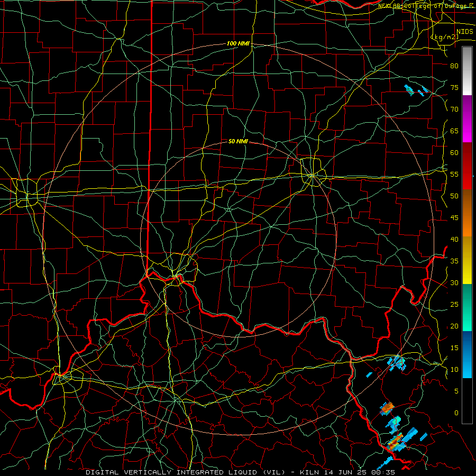Click the 55 value on the VIL scale
Screen dimensions: 476x476
(x=454, y=174)
